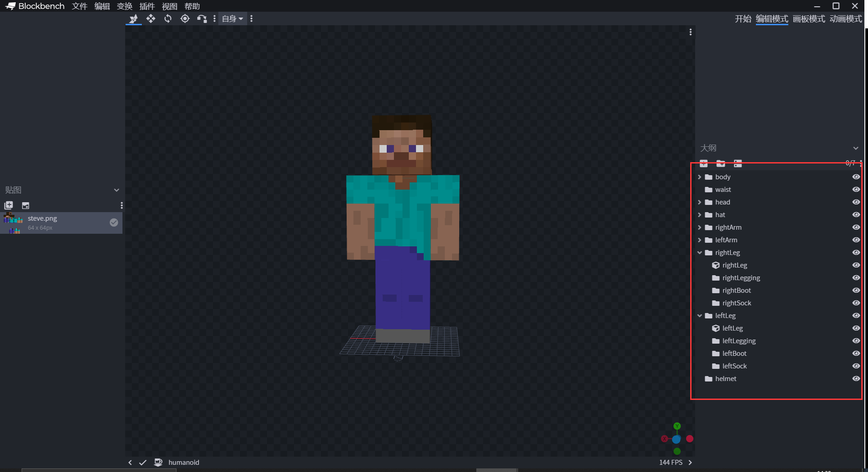This screenshot has width=868, height=472.
Task: Toggle visibility of hat group
Action: pyautogui.click(x=856, y=215)
